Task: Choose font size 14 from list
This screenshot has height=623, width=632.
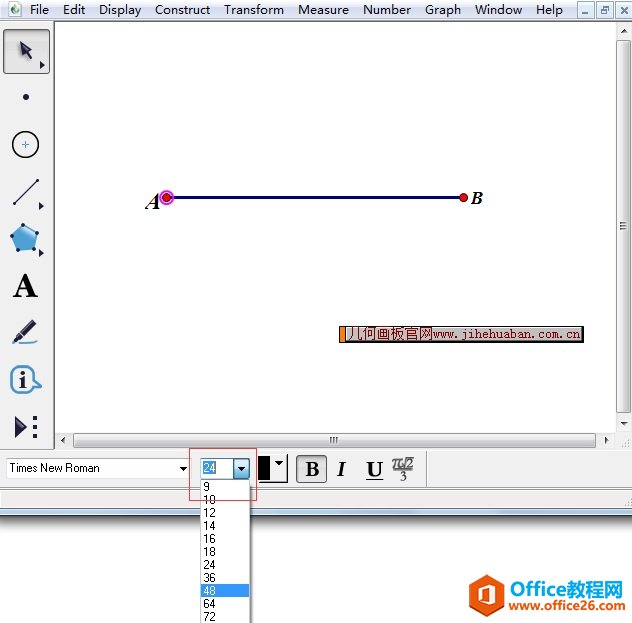Action: (x=225, y=525)
